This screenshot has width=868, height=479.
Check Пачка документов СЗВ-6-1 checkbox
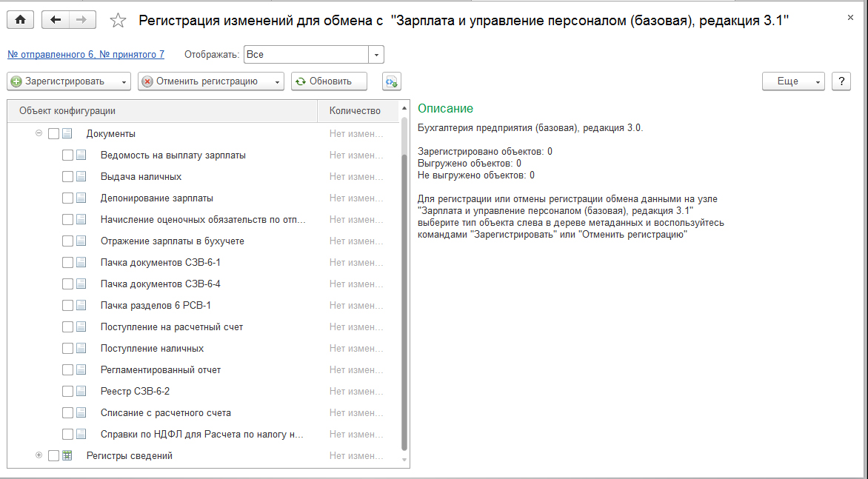tap(67, 263)
